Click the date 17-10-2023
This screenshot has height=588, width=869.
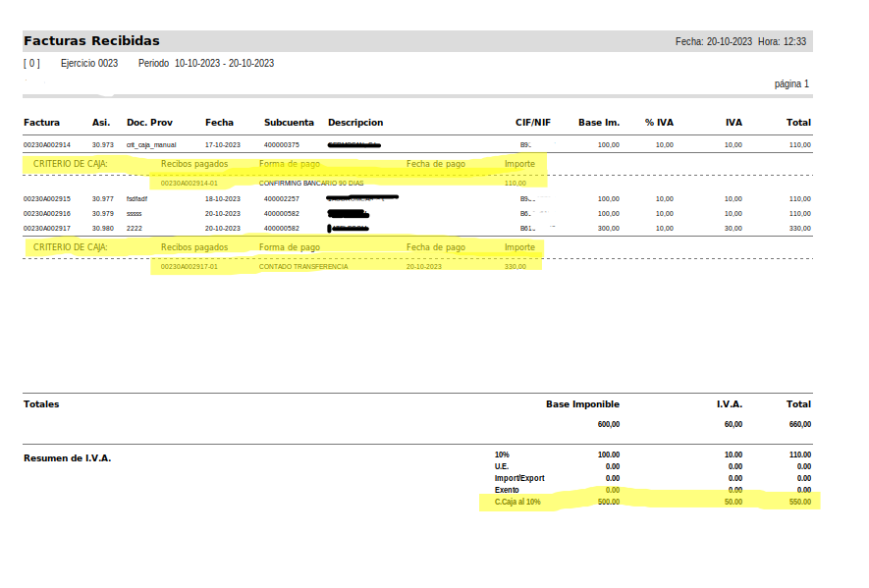click(x=223, y=144)
